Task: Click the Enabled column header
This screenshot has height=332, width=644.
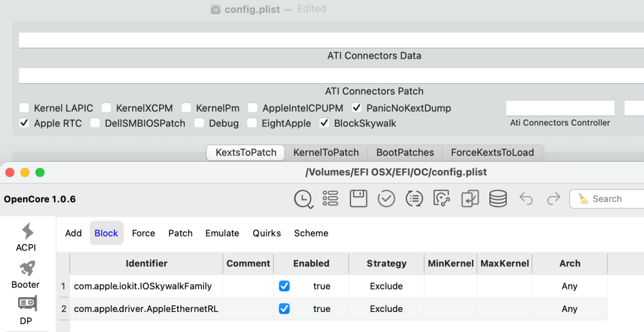Action: click(311, 264)
